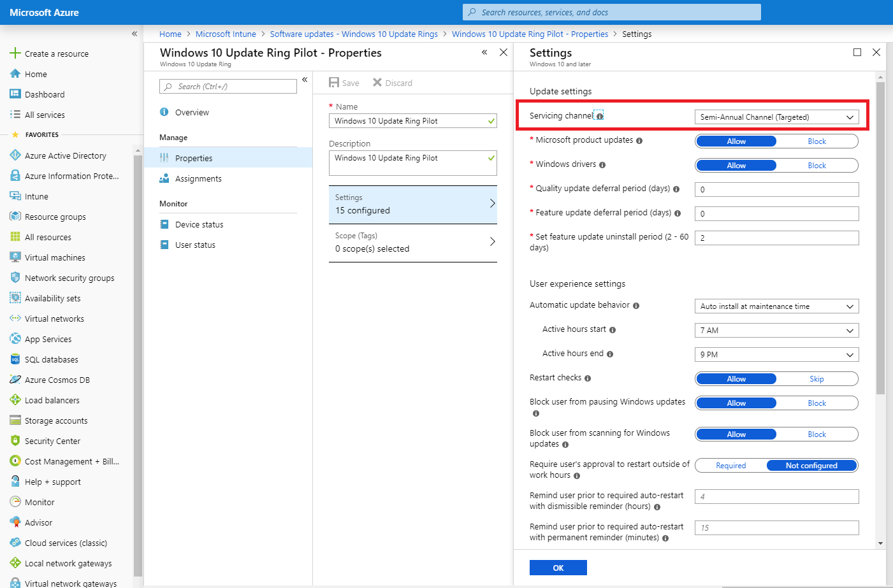Set Restart checks to Skip
This screenshot has width=893, height=588.
[x=817, y=379]
